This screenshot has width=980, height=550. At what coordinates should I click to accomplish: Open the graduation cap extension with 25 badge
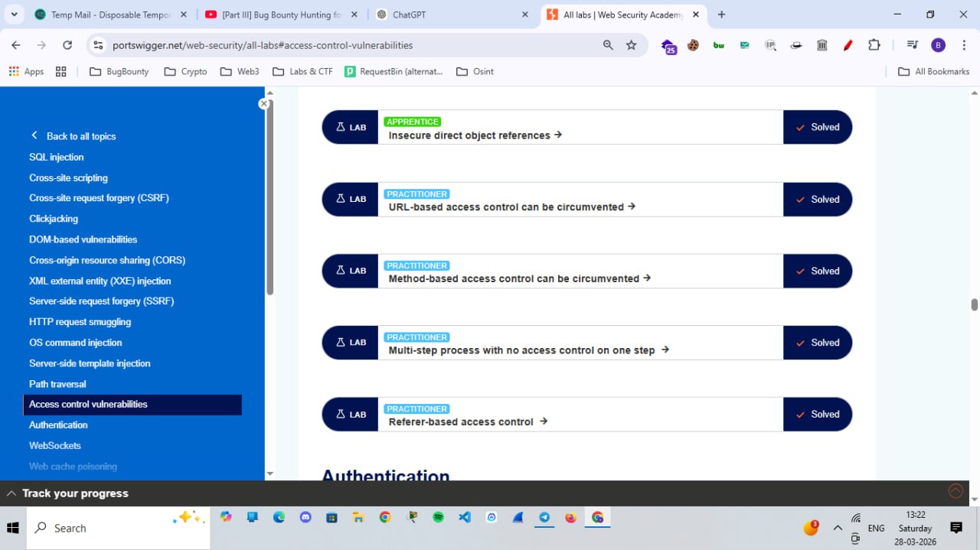[x=668, y=46]
